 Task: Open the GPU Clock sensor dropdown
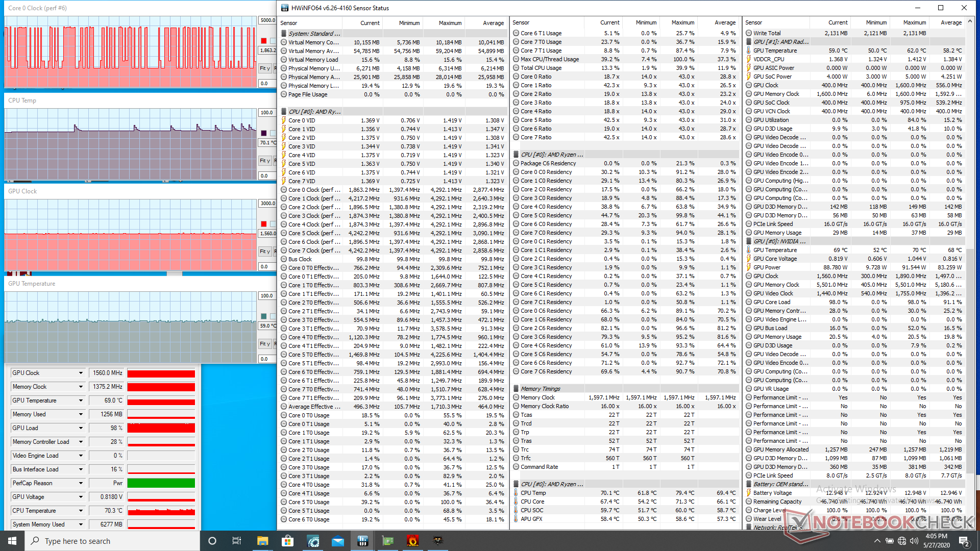point(81,373)
